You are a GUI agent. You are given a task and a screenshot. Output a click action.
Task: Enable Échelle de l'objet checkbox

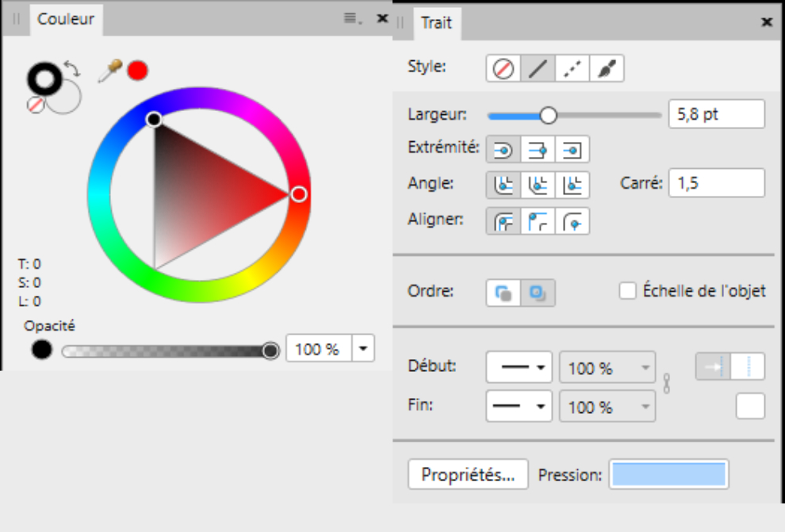[x=627, y=291]
